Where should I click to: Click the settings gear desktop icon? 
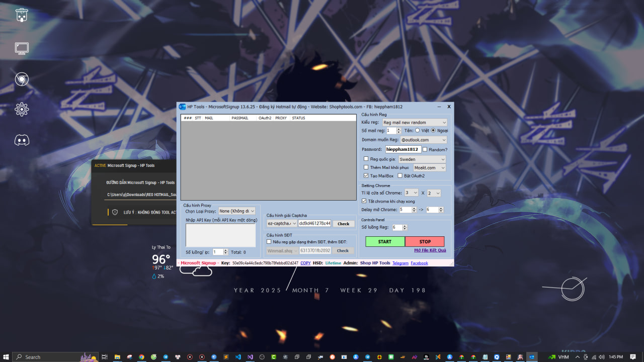pyautogui.click(x=22, y=109)
